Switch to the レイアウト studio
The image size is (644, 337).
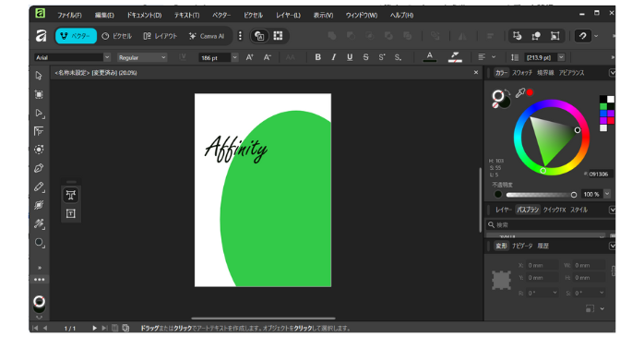(x=161, y=36)
